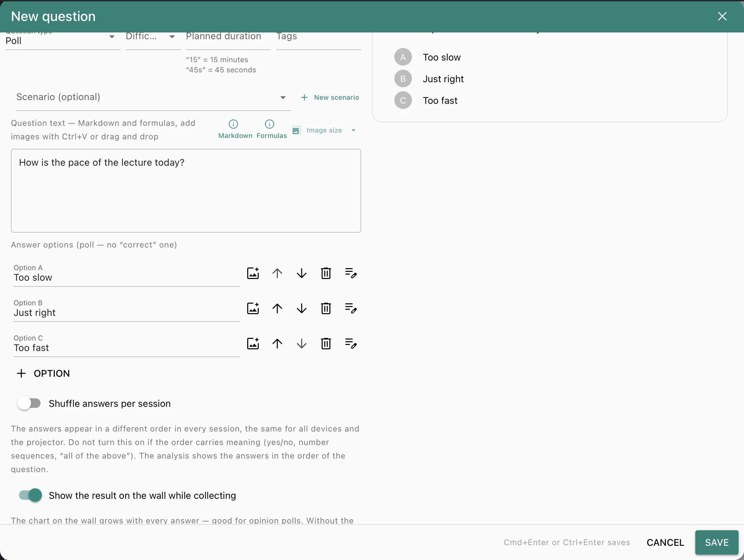Select preview answer A Too slow
This screenshot has width=744, height=560.
427,57
